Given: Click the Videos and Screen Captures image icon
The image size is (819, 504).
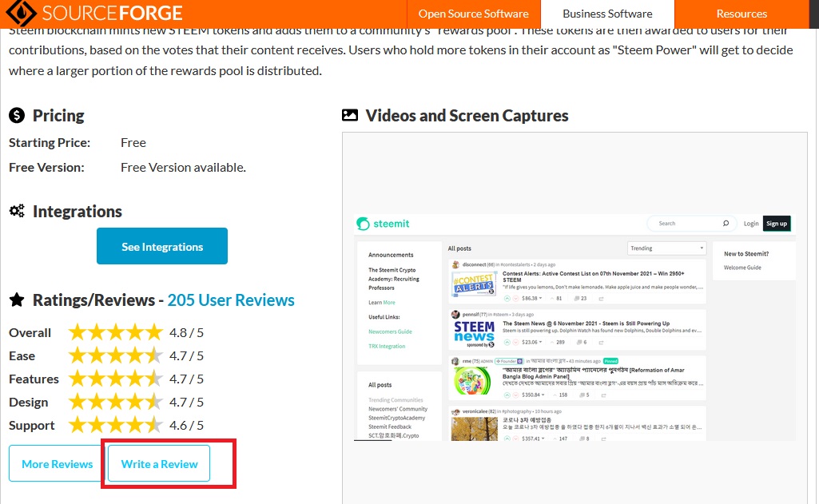Looking at the screenshot, I should coord(350,115).
